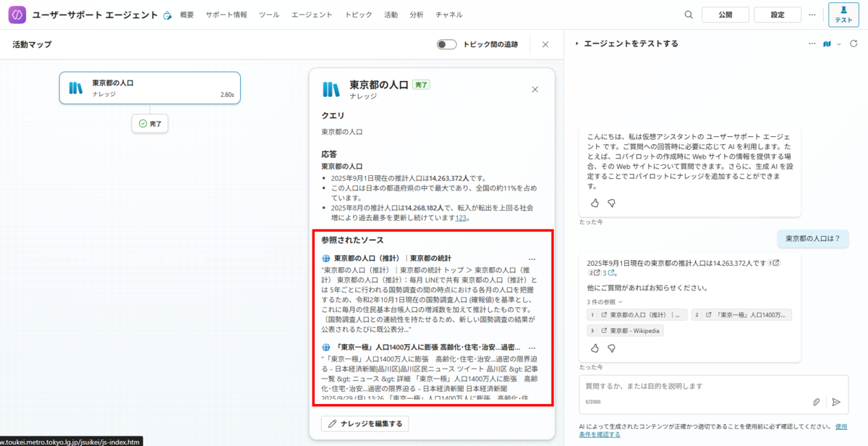868x446 pixels.
Task: Open more options for 東京都の人口（推計）source
Action: (532, 258)
